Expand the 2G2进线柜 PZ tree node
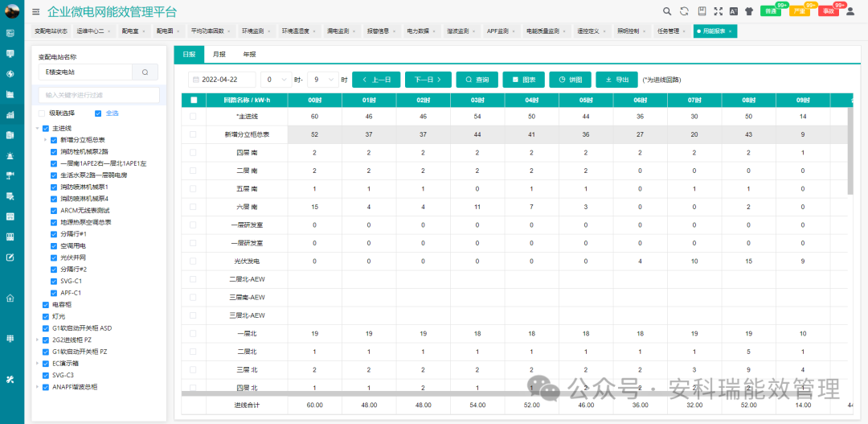The height and width of the screenshot is (424, 868). coord(38,340)
